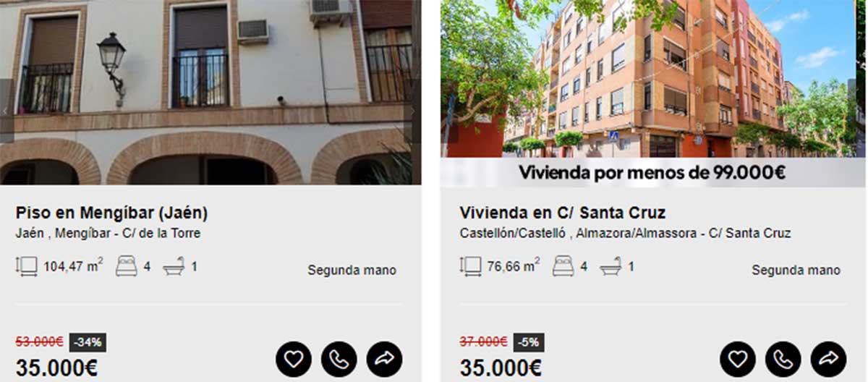The image size is (868, 382).
Task: Select the 35.000€ price of Santa Cruz home
Action: click(501, 368)
